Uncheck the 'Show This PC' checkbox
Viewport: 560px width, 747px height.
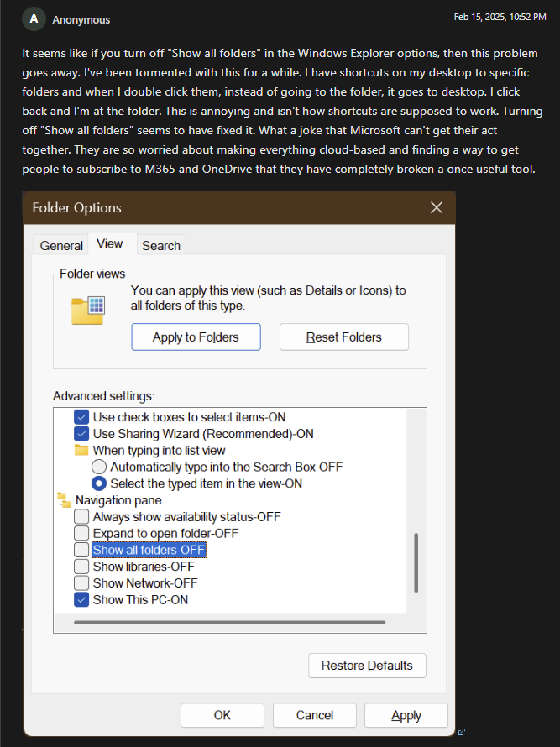pos(81,600)
